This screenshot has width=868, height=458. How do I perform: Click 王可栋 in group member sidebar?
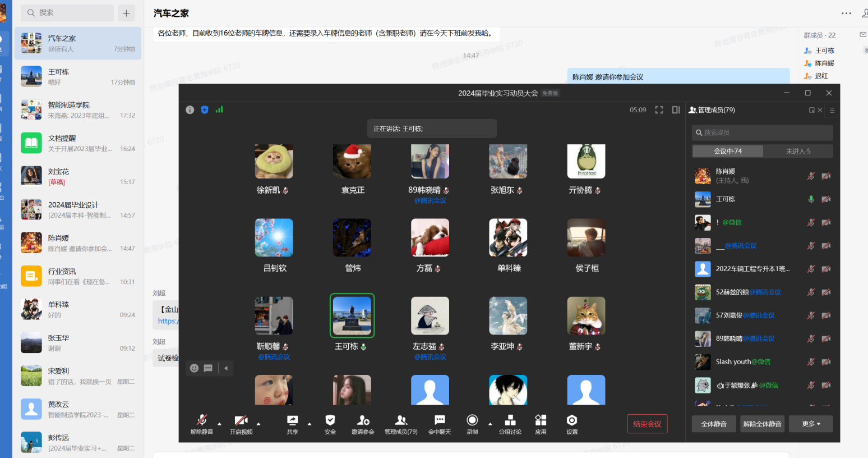coord(824,51)
